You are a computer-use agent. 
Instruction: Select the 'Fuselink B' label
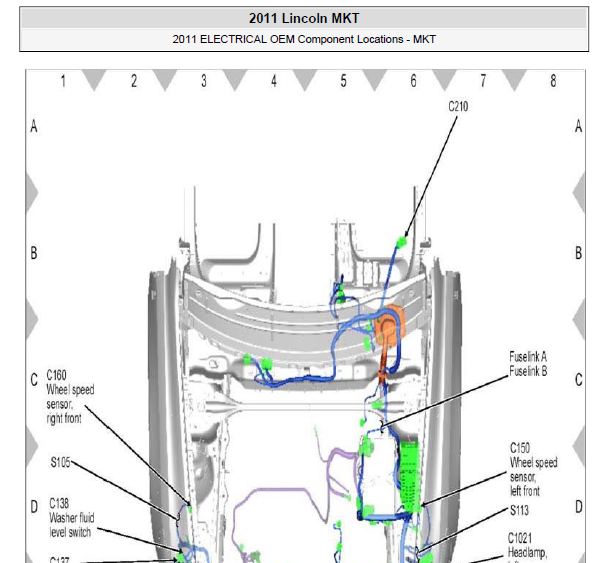click(x=528, y=371)
